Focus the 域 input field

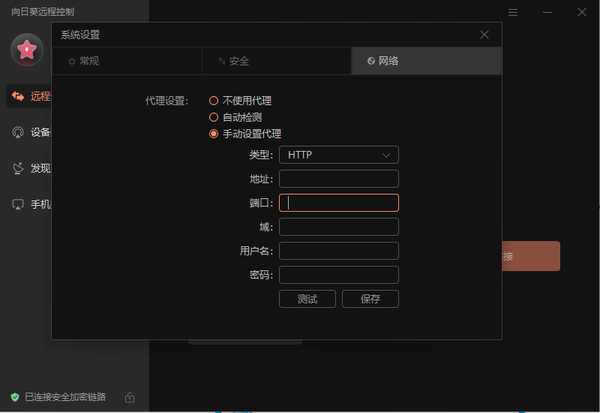click(x=339, y=227)
